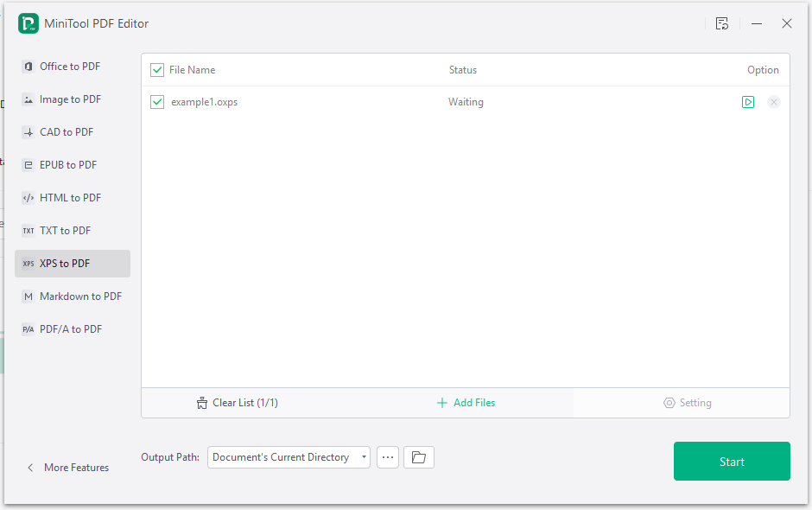Click the Setting text label
Viewport: 812px width, 510px height.
695,403
